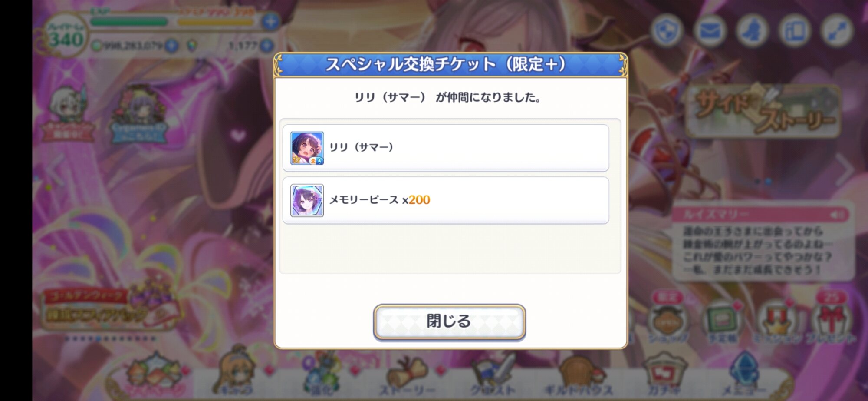868x401 pixels.
Task: Open the notebook icon at top right
Action: 795,31
